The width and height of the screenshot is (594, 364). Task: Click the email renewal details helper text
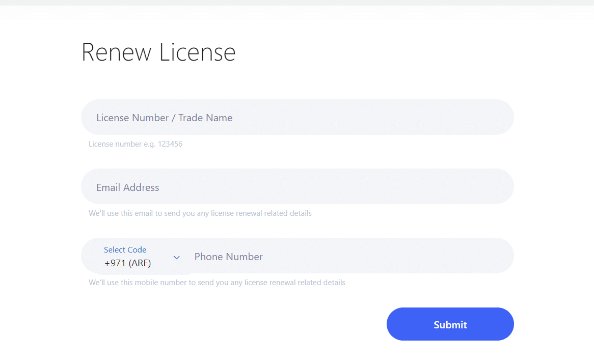point(200,213)
